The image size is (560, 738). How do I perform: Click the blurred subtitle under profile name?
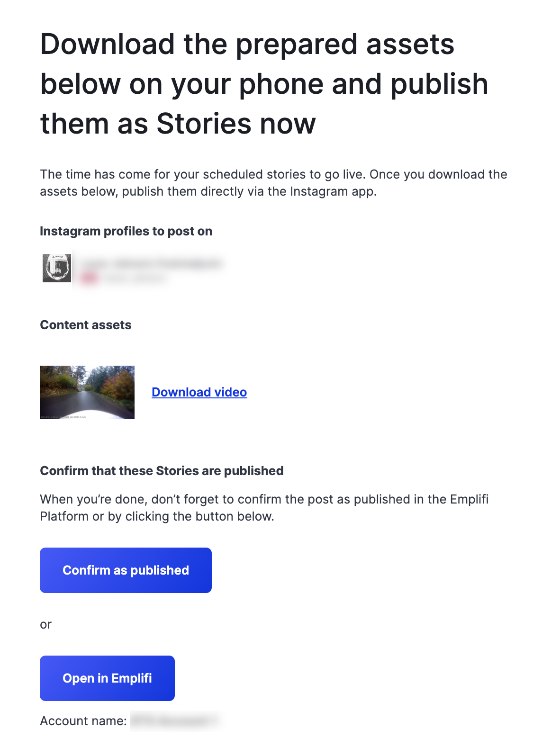coord(135,279)
